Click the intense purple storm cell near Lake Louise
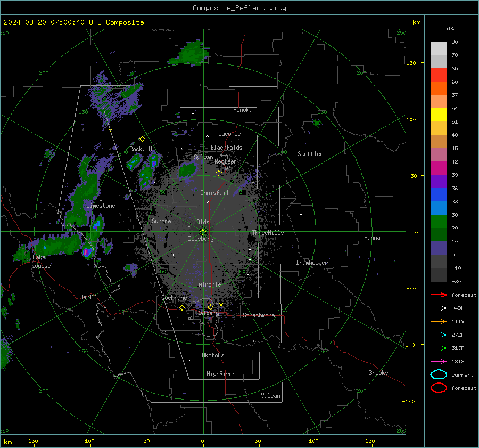The width and height of the screenshot is (479, 448). (x=87, y=252)
